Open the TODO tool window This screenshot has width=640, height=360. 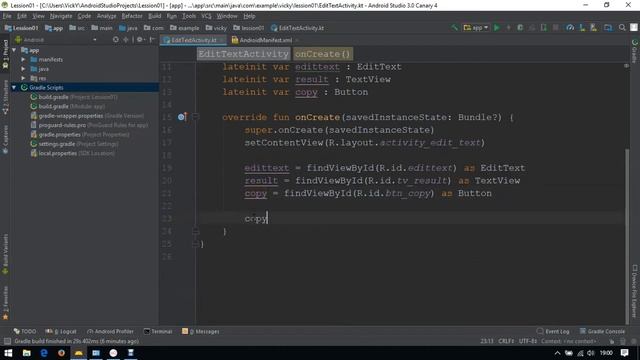pyautogui.click(x=25, y=331)
